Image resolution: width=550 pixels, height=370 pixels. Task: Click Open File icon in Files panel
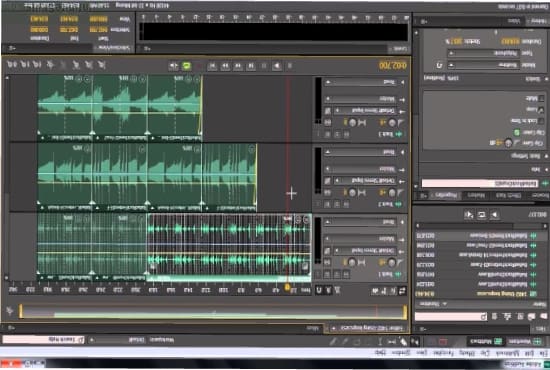[543, 317]
